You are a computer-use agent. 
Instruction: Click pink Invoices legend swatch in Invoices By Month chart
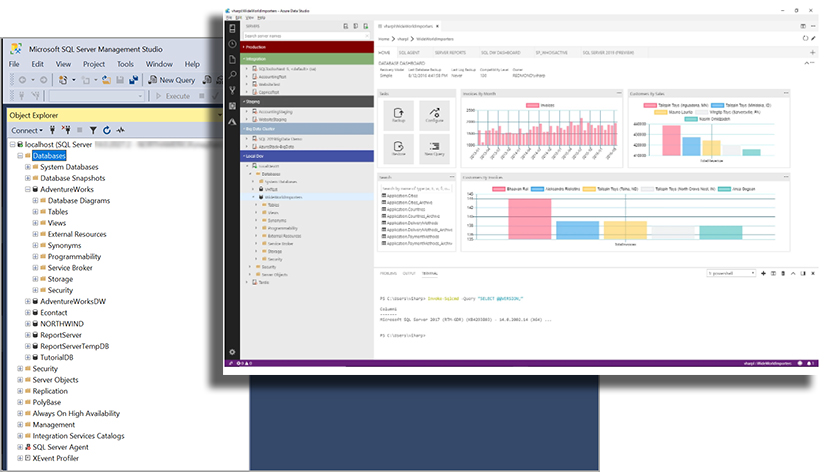532,106
